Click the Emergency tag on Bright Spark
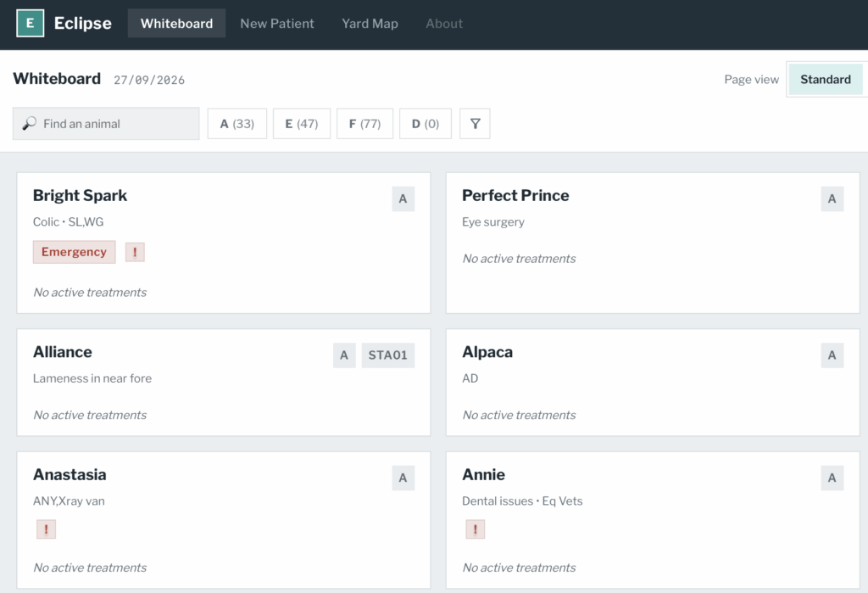 click(x=75, y=252)
